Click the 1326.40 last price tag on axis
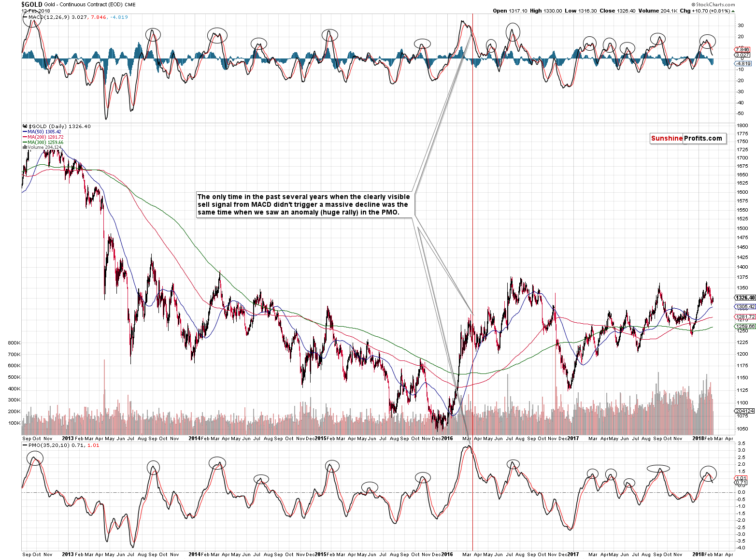This screenshot has height=559, width=756. click(x=745, y=298)
